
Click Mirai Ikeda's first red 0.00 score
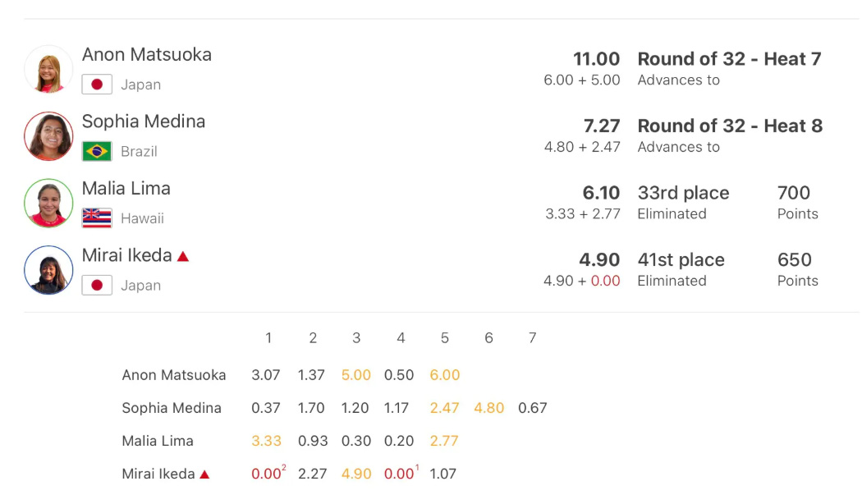[266, 474]
